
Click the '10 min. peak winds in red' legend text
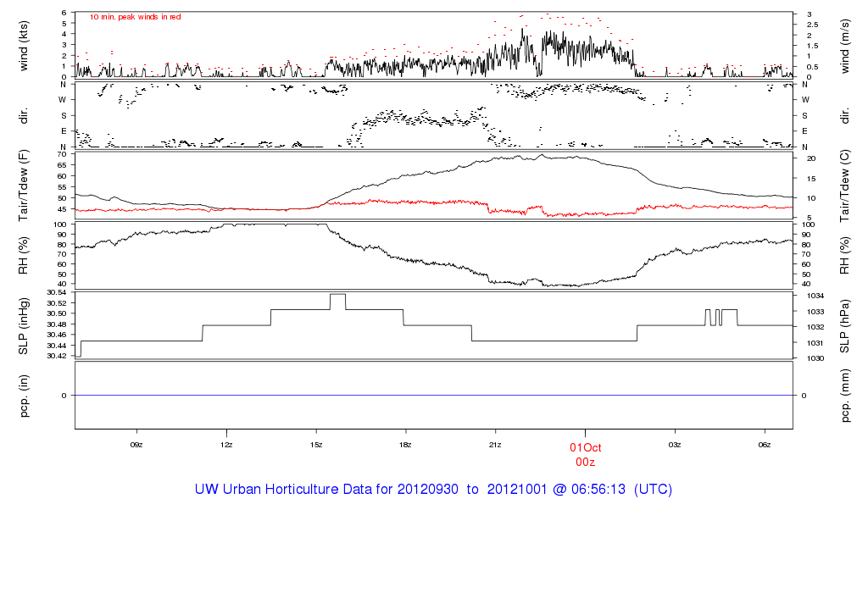coord(135,17)
